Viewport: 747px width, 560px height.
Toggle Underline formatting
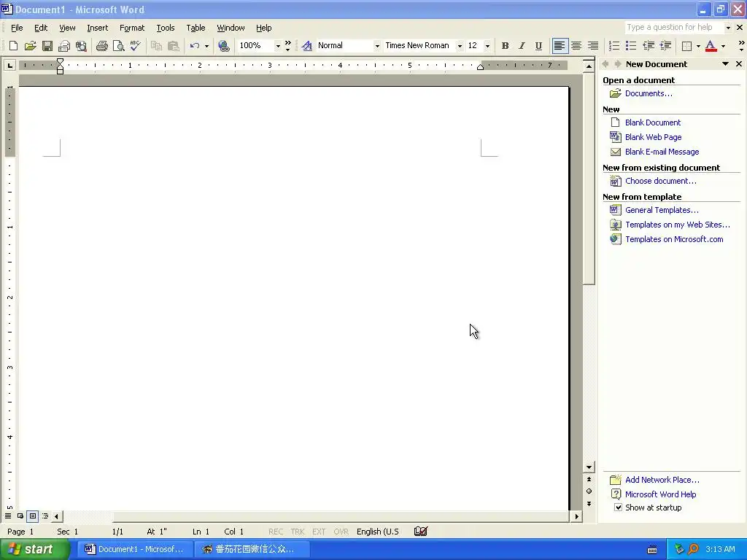pos(538,46)
